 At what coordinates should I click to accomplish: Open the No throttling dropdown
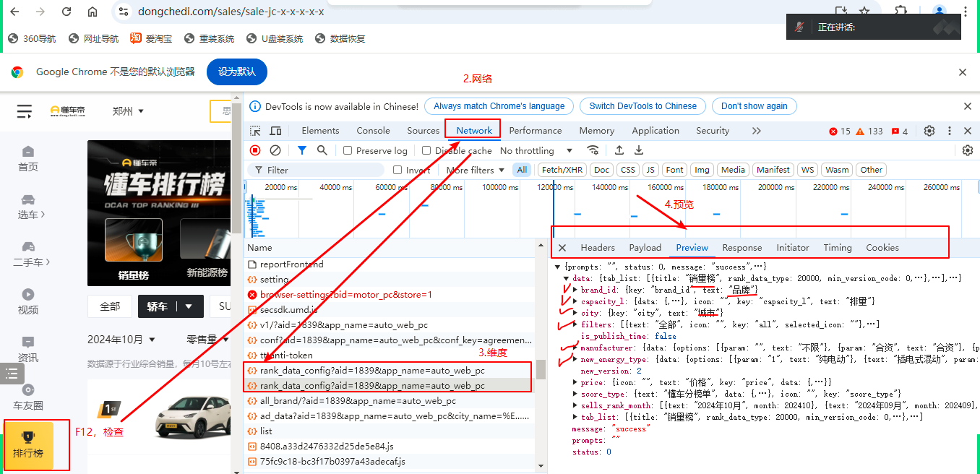[x=536, y=150]
